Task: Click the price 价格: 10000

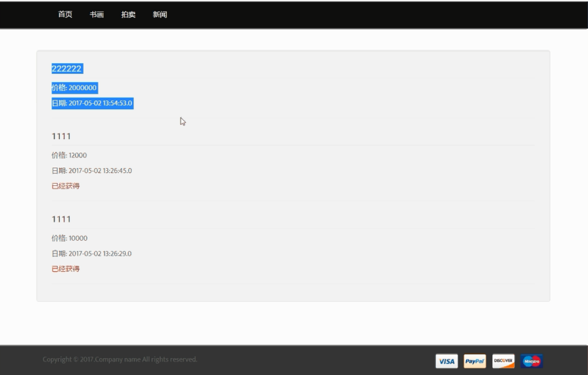Action: [x=69, y=238]
